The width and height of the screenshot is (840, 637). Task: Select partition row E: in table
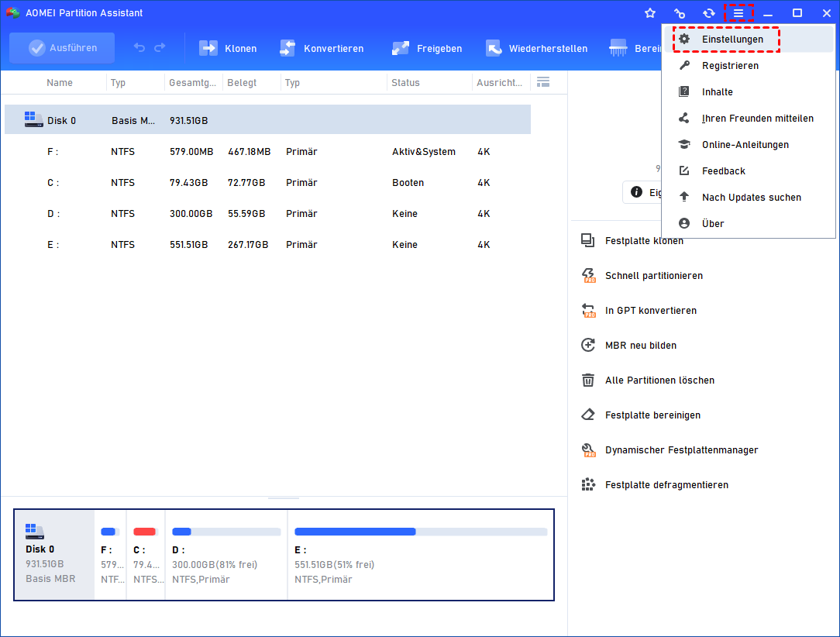[267, 245]
